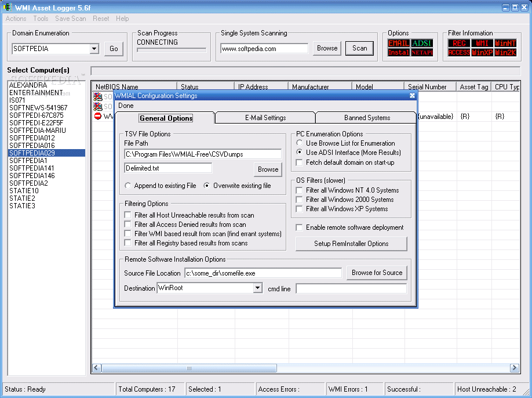The width and height of the screenshot is (532, 398).
Task: Click the Go button
Action: click(114, 49)
